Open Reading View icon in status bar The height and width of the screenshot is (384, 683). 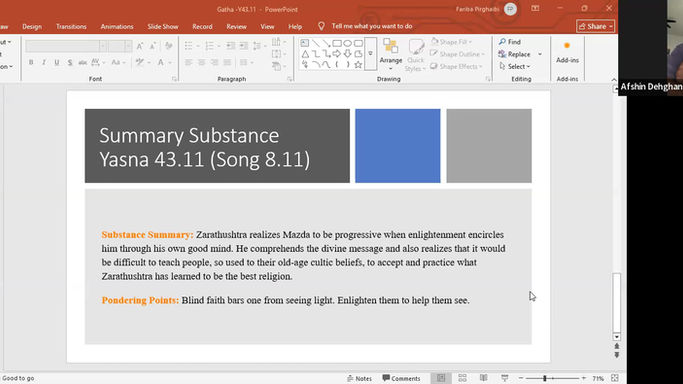pos(484,378)
